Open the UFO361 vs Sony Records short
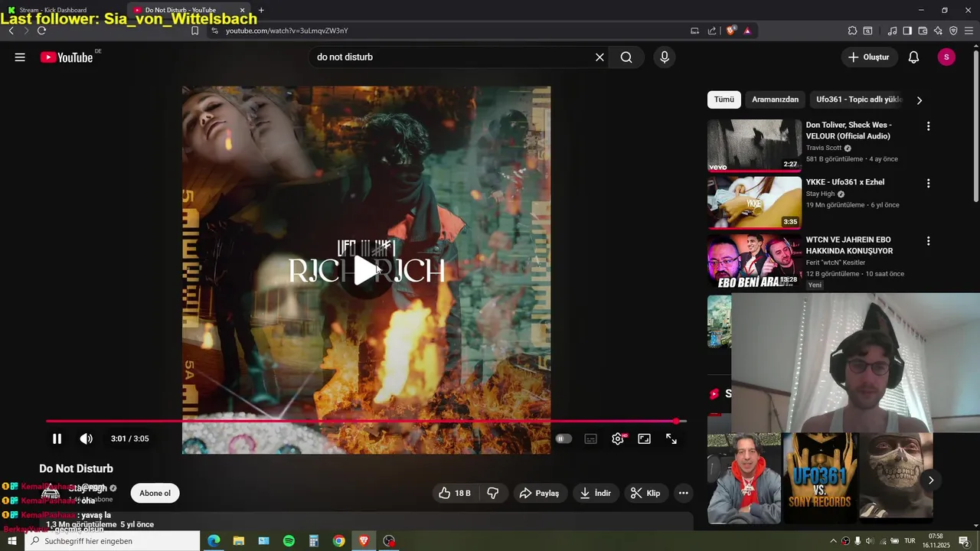The width and height of the screenshot is (980, 551). [820, 478]
